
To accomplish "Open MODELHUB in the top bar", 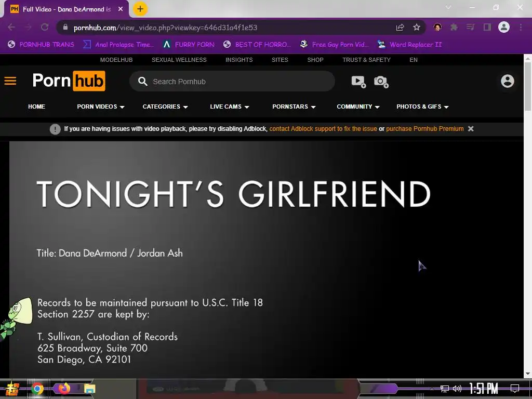I will (x=116, y=60).
